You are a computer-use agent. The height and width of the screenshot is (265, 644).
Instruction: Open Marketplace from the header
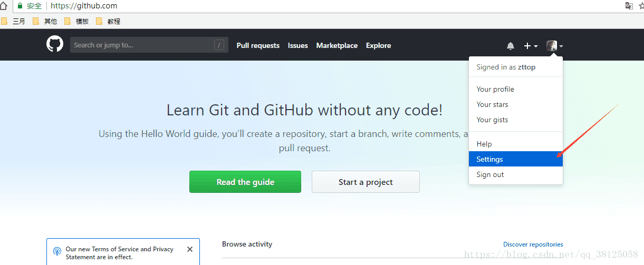pyautogui.click(x=337, y=45)
